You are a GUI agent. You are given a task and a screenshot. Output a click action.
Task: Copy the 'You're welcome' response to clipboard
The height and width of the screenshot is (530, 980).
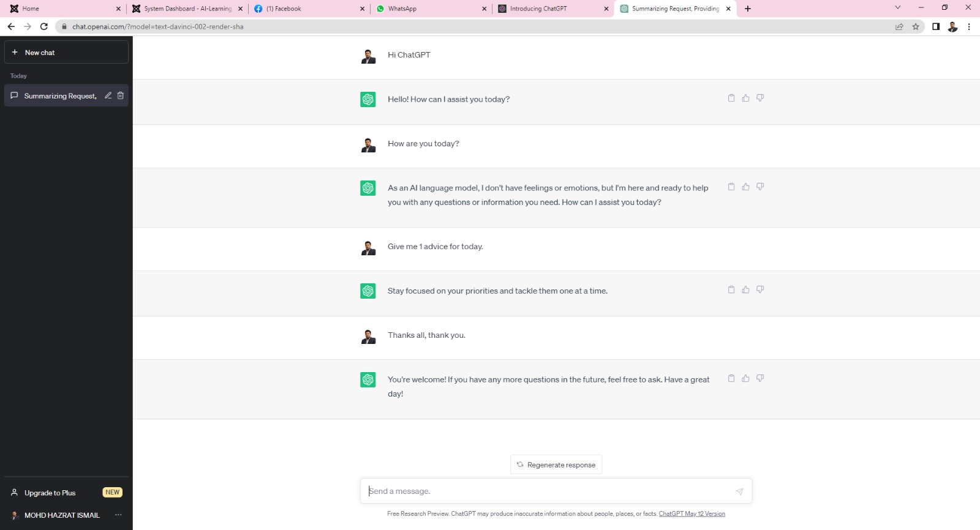click(x=731, y=378)
